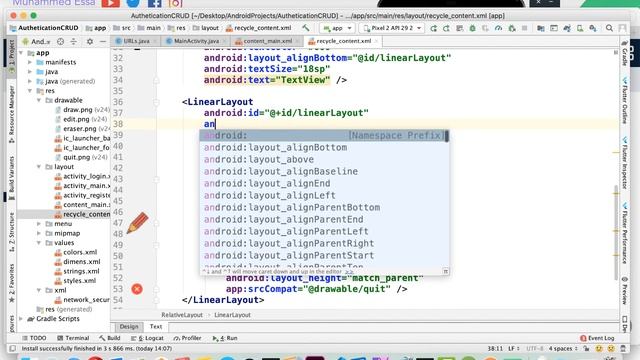Viewport: 640px width, 360px height.
Task: Click the Make Project hammer icon
Action: coord(305,28)
